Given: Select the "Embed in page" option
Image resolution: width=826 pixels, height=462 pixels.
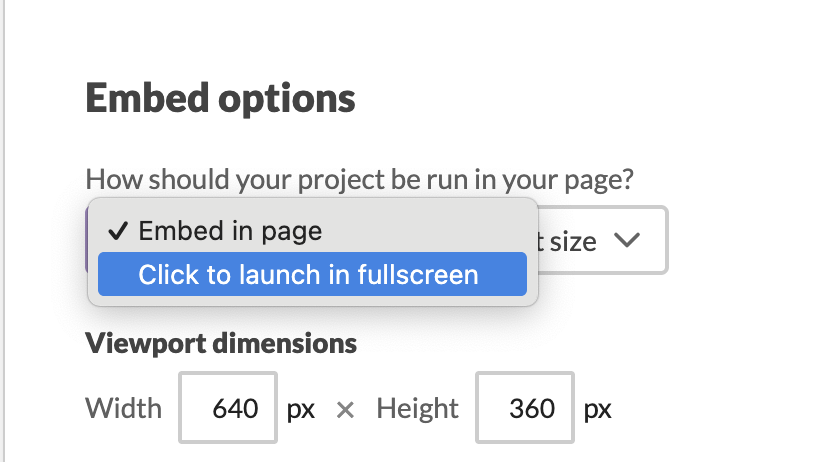Looking at the screenshot, I should (x=230, y=232).
